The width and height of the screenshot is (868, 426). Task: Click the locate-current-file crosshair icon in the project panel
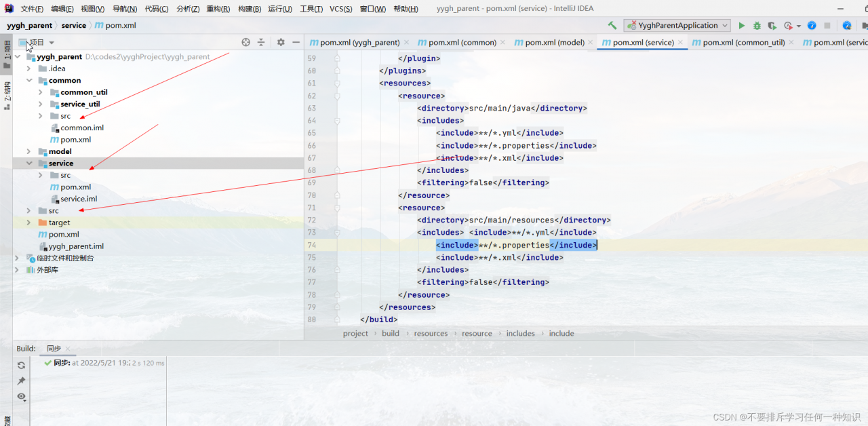coord(245,42)
